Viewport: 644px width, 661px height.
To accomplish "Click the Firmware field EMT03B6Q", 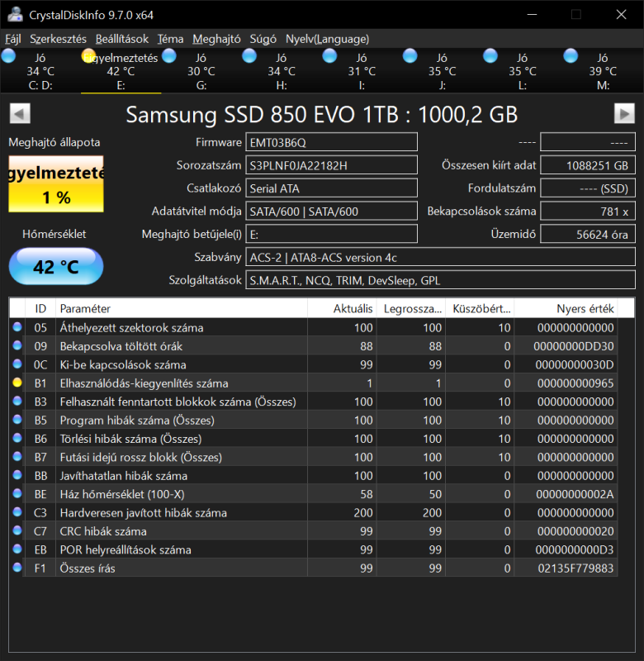I will (x=331, y=142).
